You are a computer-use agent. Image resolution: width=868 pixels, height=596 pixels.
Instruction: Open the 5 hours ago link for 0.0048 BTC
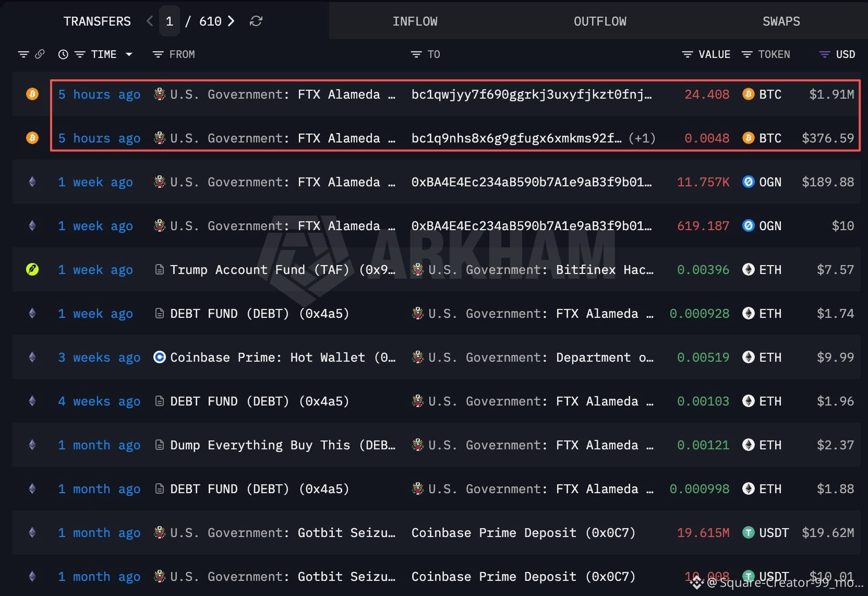pos(99,138)
